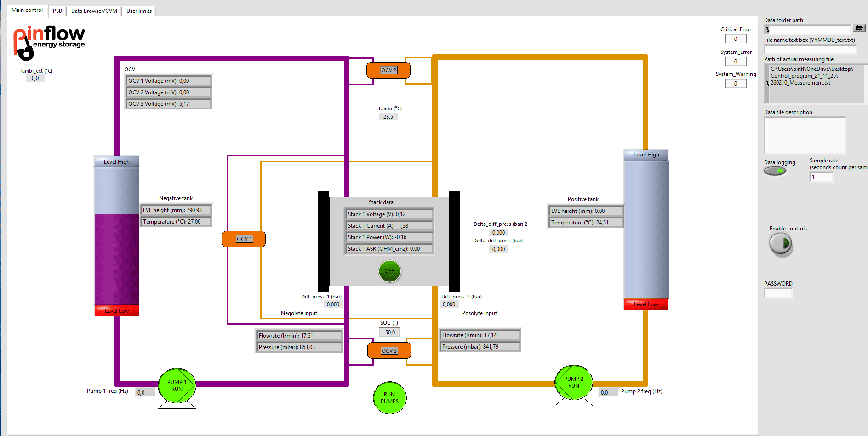
Task: Click the positive tank Level High indicator
Action: [x=646, y=155]
